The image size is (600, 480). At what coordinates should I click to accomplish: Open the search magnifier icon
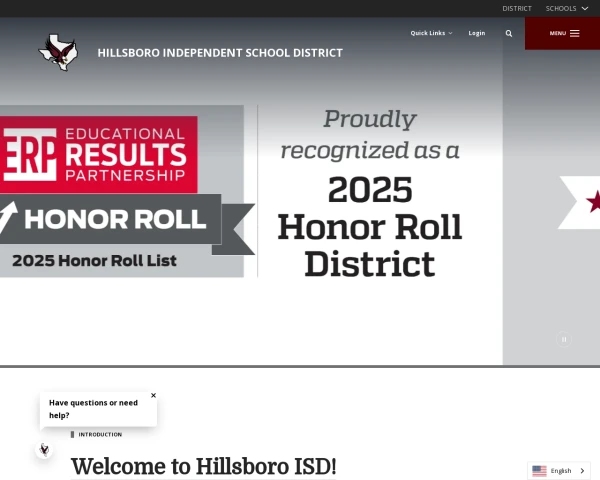(x=509, y=33)
